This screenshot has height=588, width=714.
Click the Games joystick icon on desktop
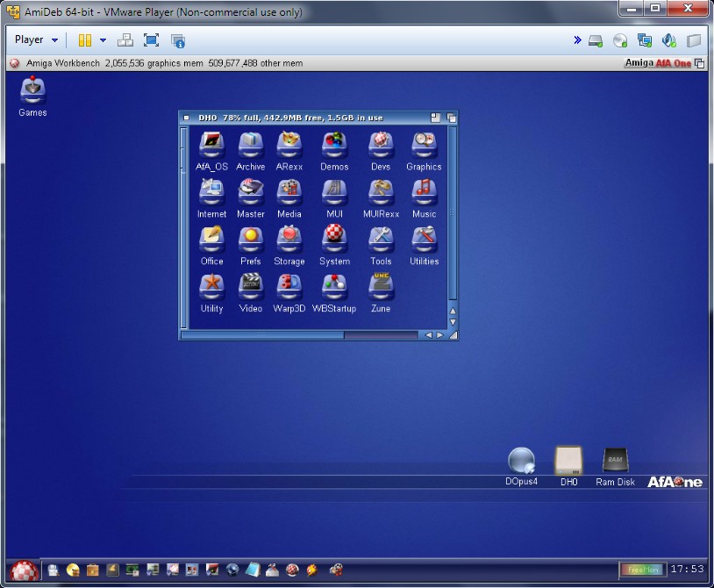pos(32,91)
